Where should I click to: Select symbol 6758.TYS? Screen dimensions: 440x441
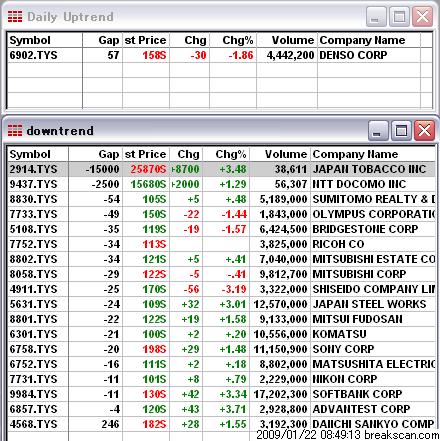click(x=33, y=349)
